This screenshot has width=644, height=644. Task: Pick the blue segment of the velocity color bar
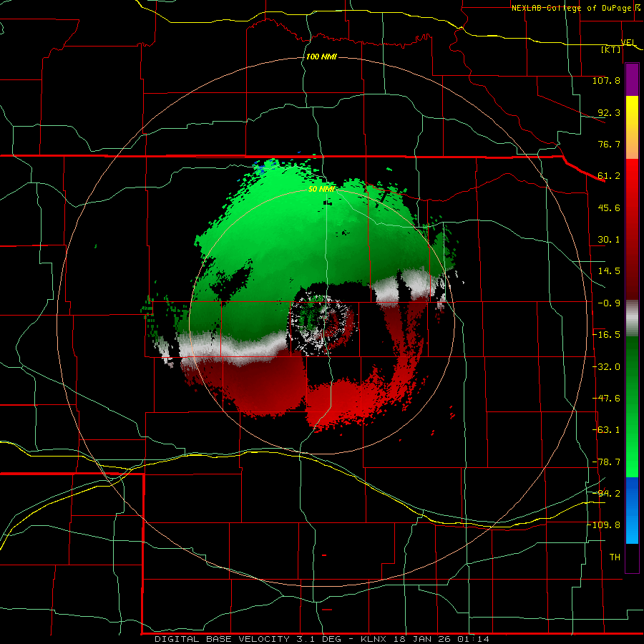[632, 510]
